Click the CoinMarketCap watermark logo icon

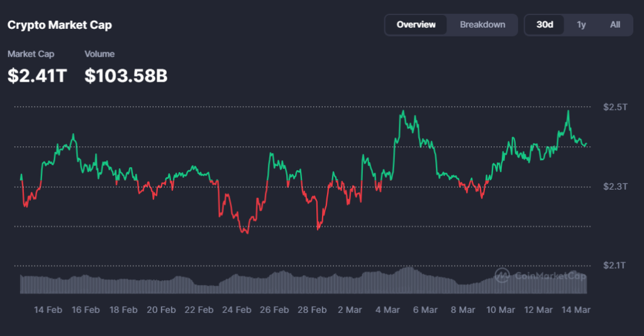[x=502, y=275]
